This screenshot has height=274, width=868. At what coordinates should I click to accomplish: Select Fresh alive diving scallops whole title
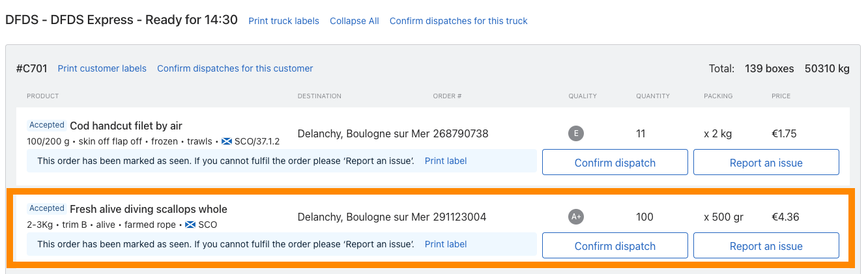[149, 209]
